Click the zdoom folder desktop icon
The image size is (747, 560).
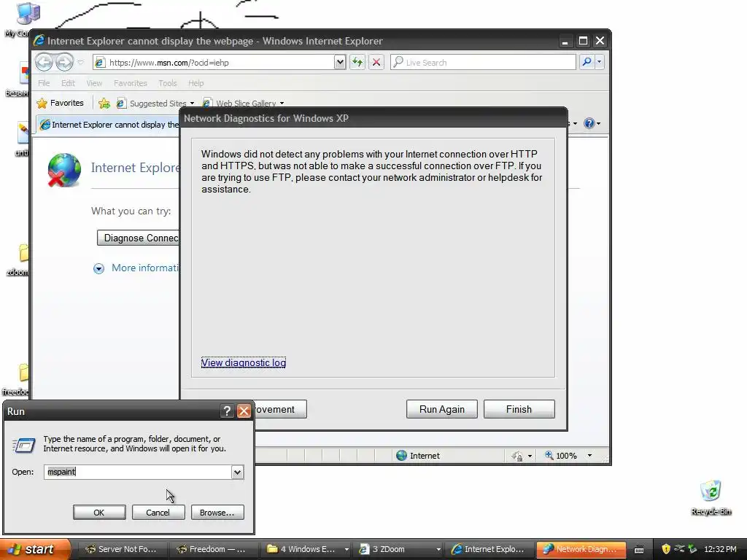tap(19, 260)
